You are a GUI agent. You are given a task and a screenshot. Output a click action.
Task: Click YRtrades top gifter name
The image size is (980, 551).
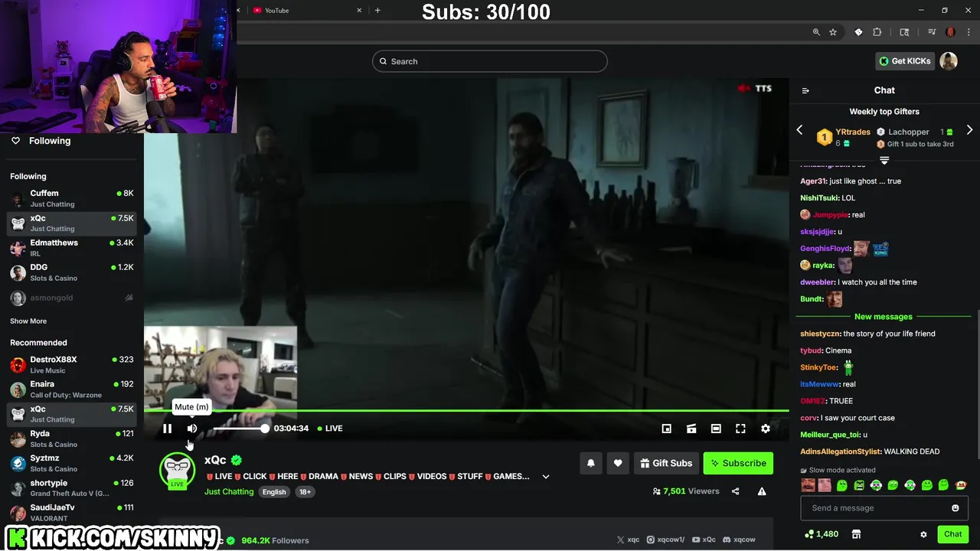pos(853,132)
